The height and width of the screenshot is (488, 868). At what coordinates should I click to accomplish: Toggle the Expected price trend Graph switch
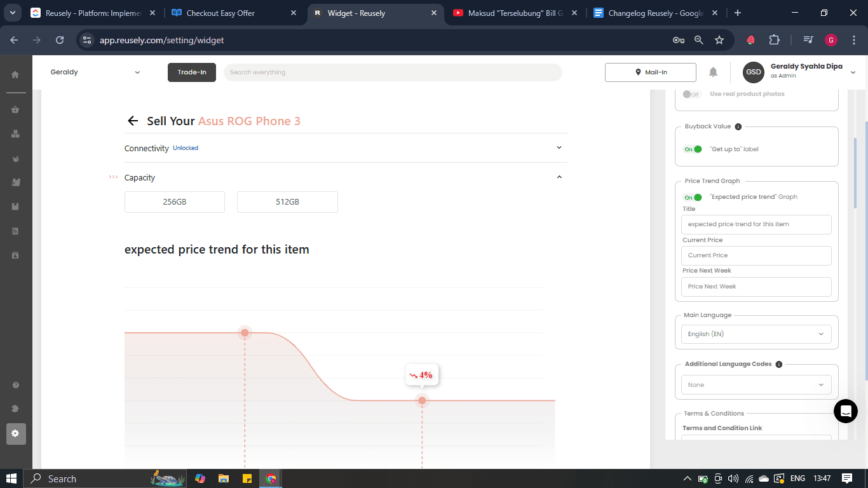pos(693,197)
